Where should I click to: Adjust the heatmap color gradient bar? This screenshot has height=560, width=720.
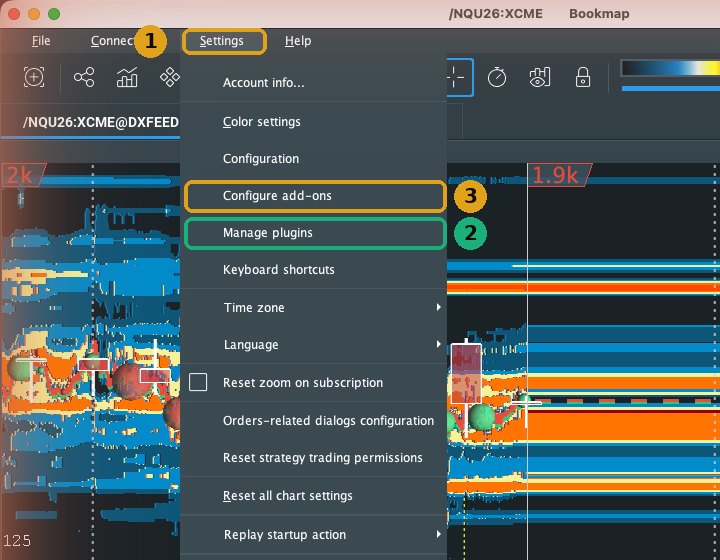[x=670, y=68]
